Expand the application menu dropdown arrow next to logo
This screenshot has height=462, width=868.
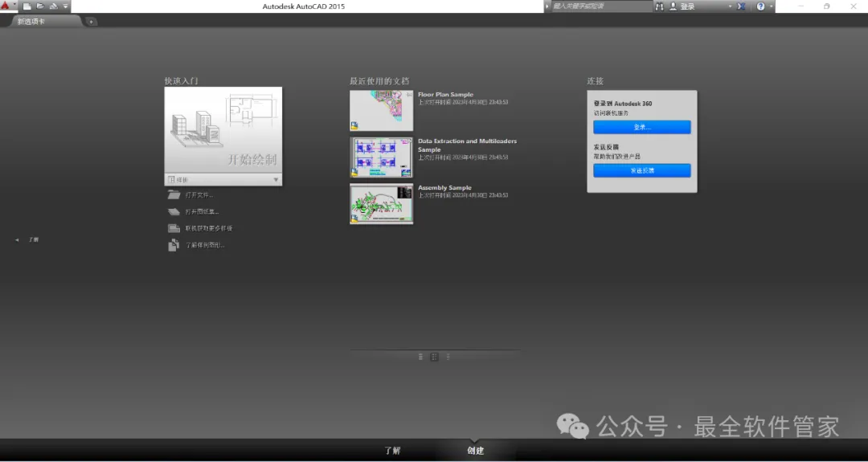15,5
